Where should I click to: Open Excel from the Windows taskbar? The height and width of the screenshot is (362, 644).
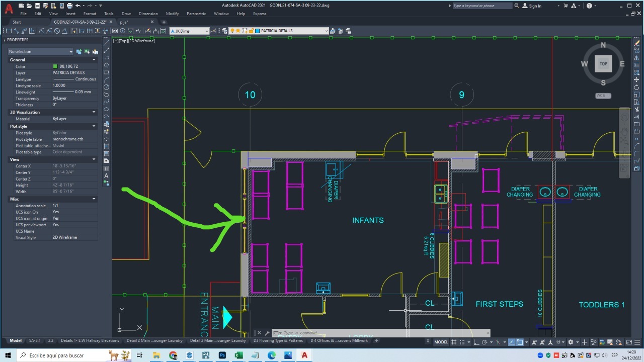[x=239, y=355]
